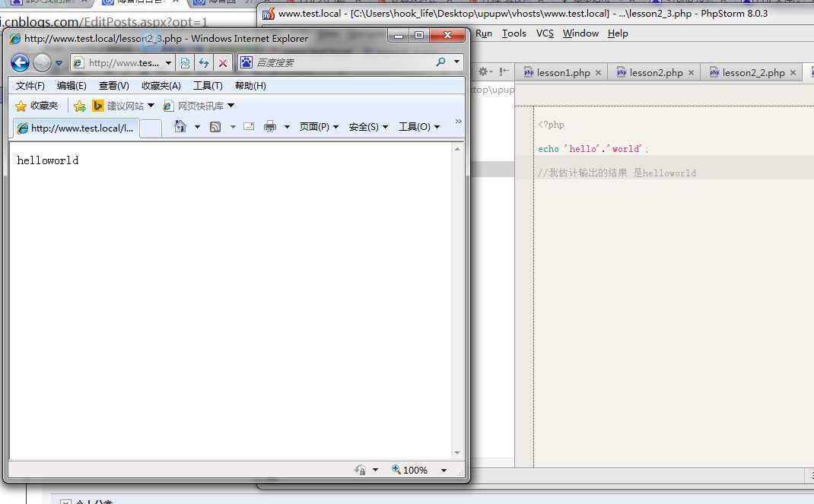Screen dimensions: 814x504
Task: Open the 工具(O) tools dropdown menu
Action: pos(419,126)
